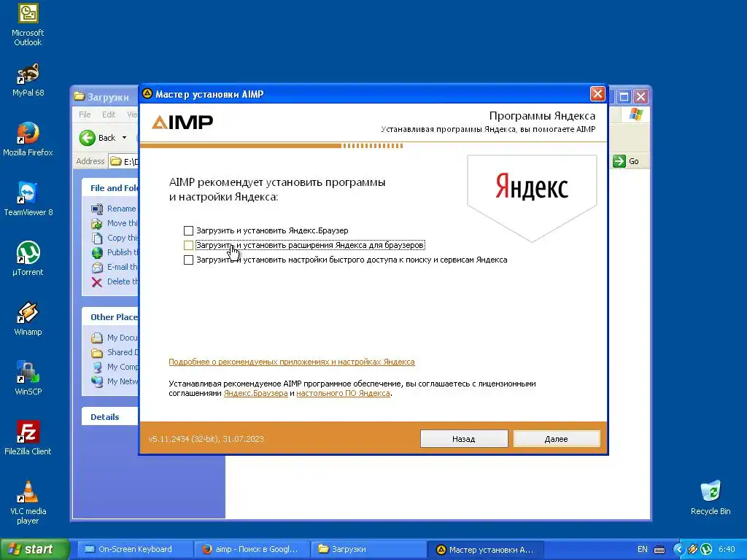Collapse the File and Folder Tasks header

pyautogui.click(x=110, y=187)
